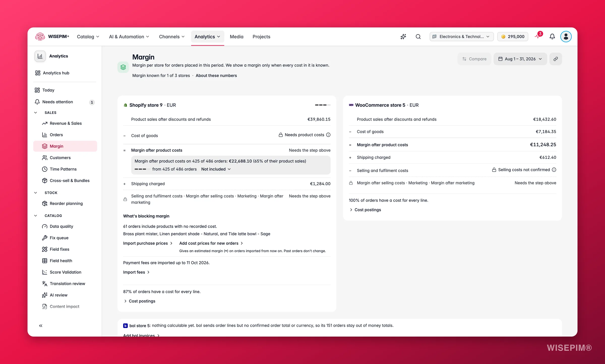This screenshot has width=605, height=364.
Task: Expand Cost postings under WooCommerce store 5
Action: (365, 210)
